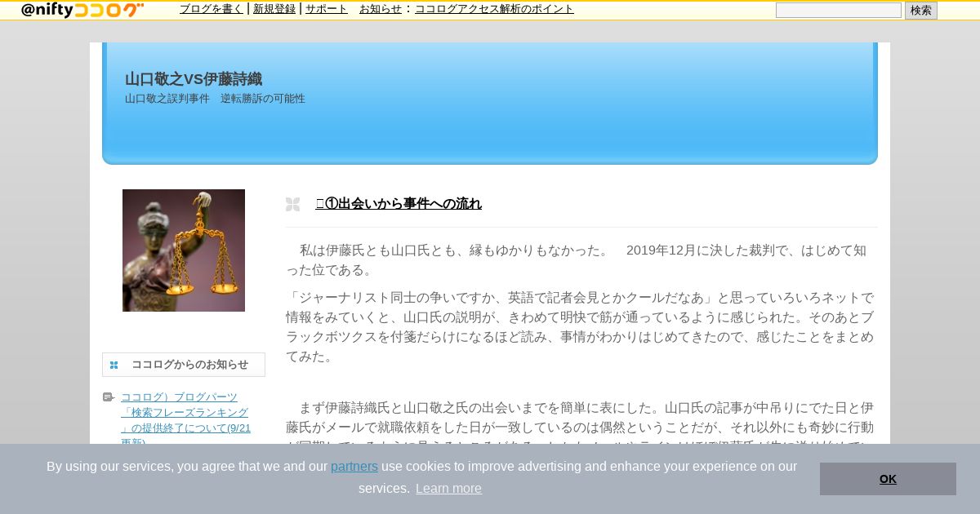Click the subtitle 山口敬之誤判事件 逆転勝訴の可能性
This screenshot has height=514, width=980.
tap(215, 99)
